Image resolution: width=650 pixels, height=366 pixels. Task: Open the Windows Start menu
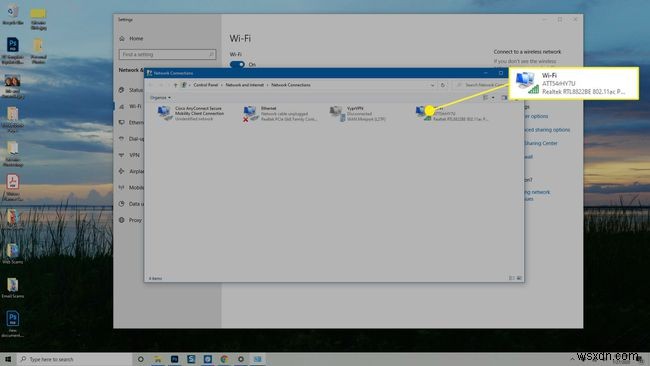(x=7, y=359)
